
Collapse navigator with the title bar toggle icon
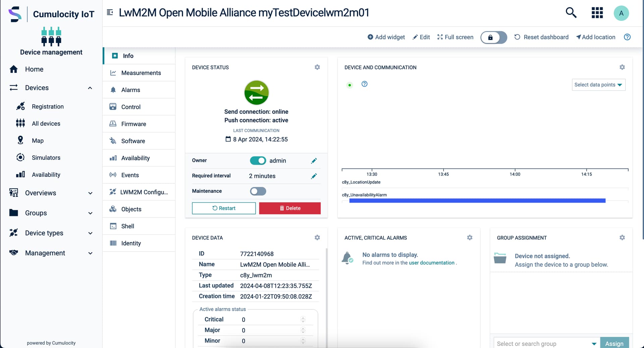[x=110, y=12]
